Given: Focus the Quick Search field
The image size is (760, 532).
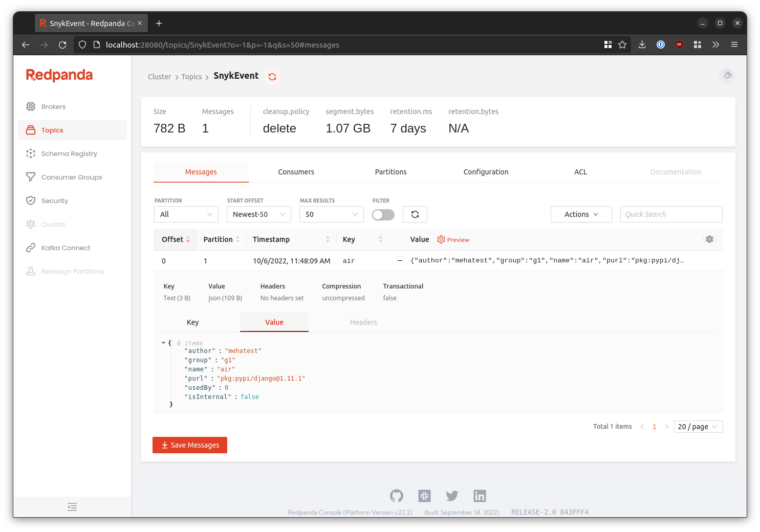Looking at the screenshot, I should 671,214.
